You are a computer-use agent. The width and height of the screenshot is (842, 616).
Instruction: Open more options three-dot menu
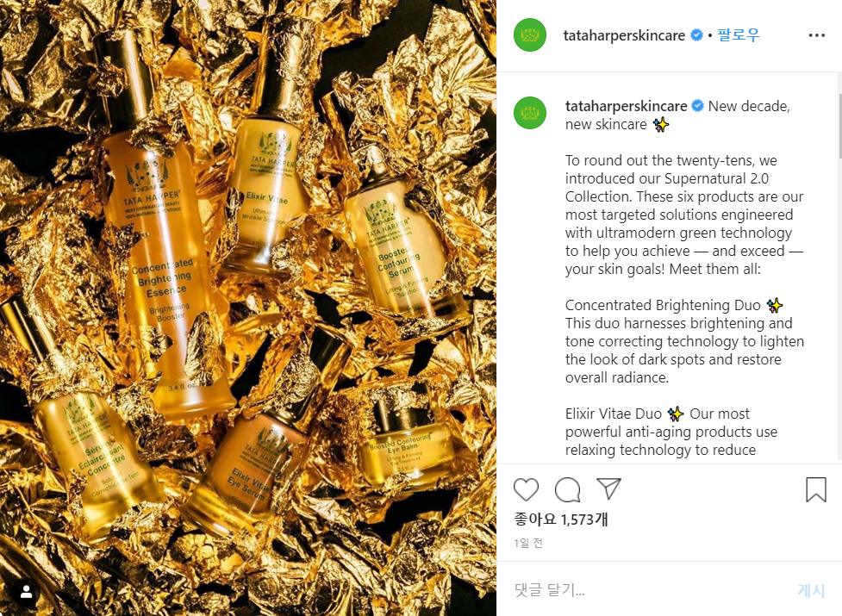tap(816, 35)
